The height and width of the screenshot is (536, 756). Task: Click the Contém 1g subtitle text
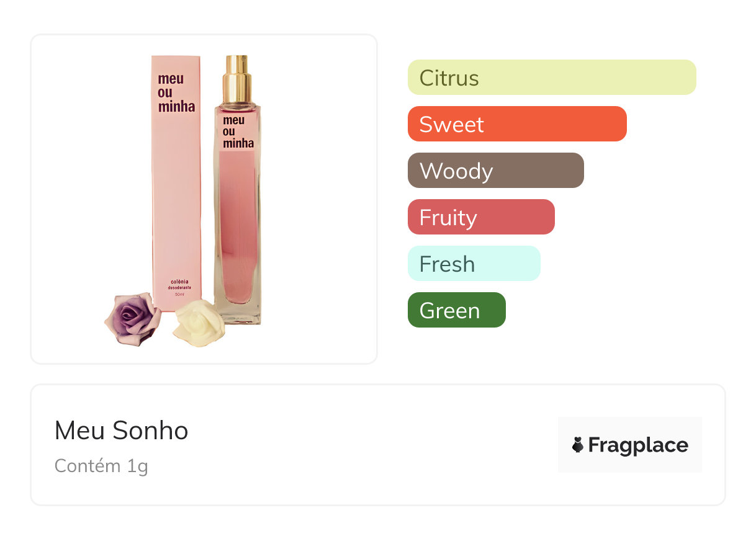[101, 466]
